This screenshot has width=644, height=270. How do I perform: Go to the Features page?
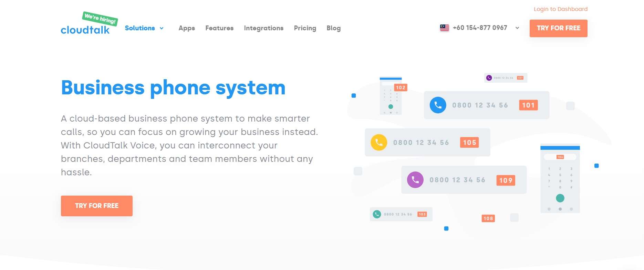(x=219, y=28)
